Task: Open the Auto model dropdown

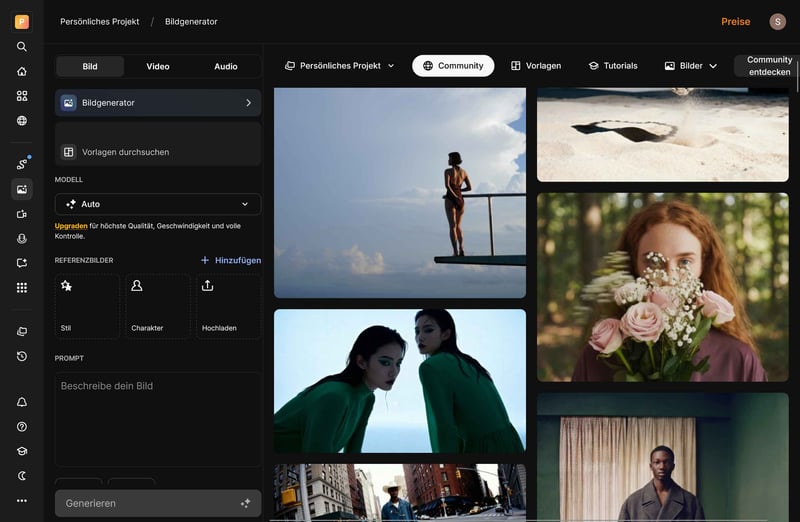Action: click(158, 204)
